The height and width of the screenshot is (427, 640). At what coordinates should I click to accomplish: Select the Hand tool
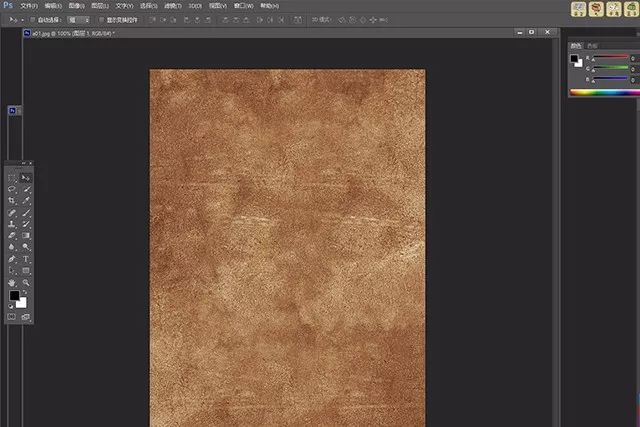[12, 283]
